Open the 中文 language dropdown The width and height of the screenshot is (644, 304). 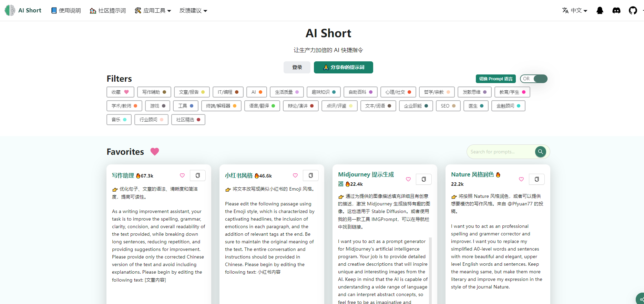click(574, 11)
